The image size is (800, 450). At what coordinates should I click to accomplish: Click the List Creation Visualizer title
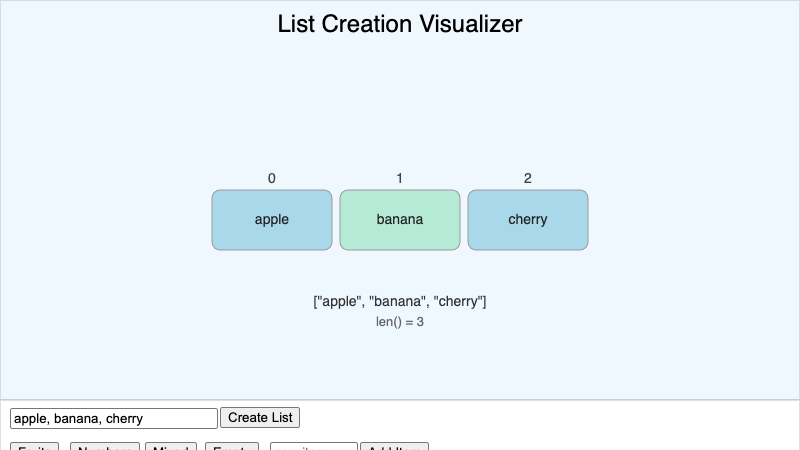click(x=399, y=24)
